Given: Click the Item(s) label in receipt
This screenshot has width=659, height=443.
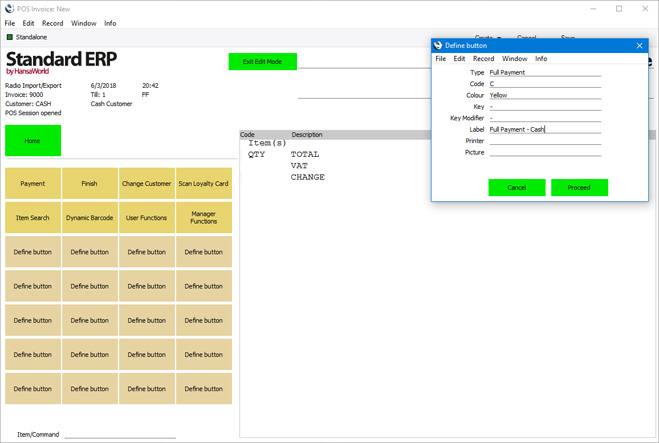Looking at the screenshot, I should click(x=267, y=143).
